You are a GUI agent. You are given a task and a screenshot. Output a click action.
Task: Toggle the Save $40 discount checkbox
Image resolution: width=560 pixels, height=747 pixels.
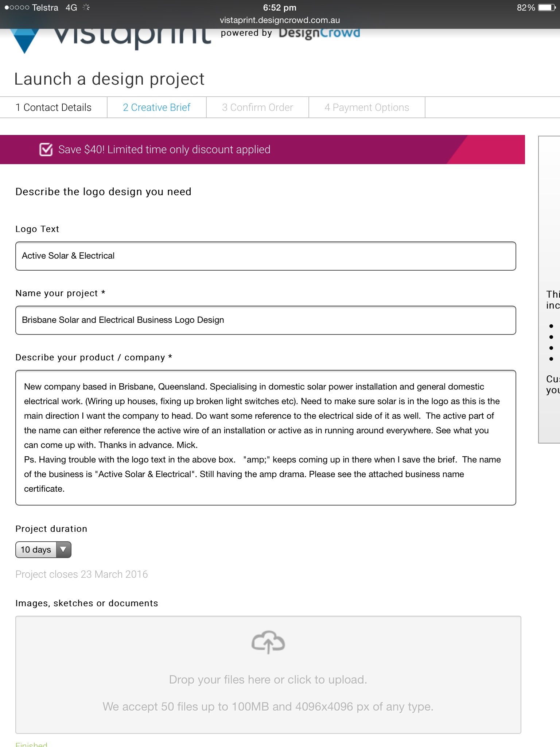tap(46, 150)
